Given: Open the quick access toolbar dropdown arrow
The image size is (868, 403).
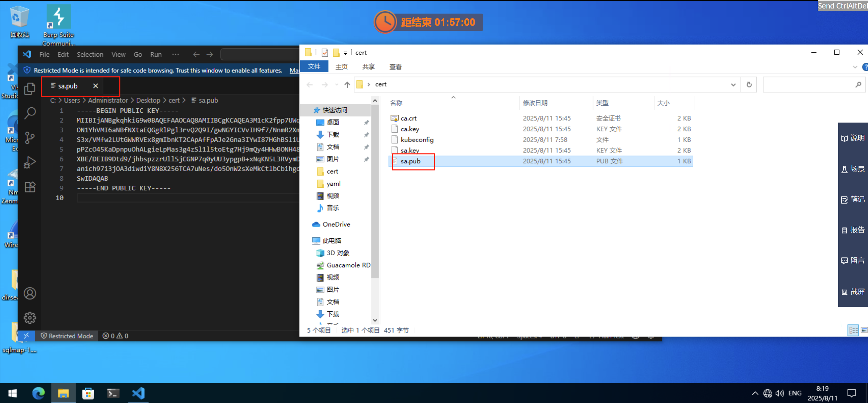Looking at the screenshot, I should pos(345,53).
